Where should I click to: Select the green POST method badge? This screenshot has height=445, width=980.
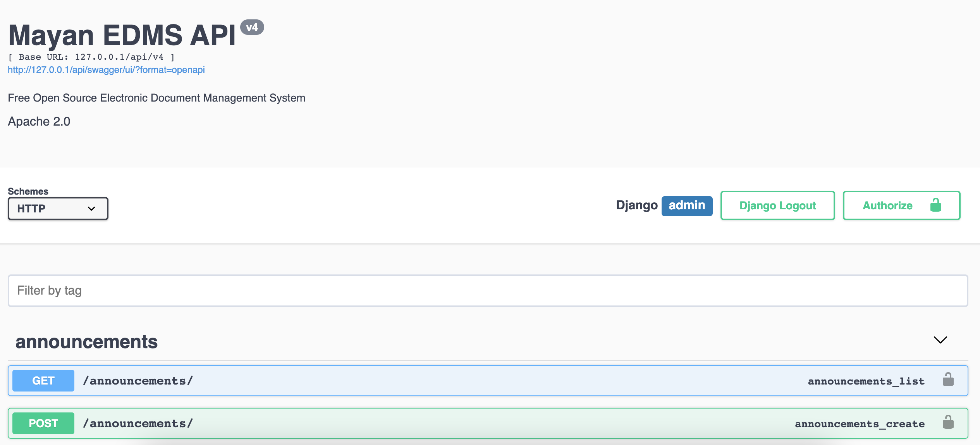tap(43, 423)
